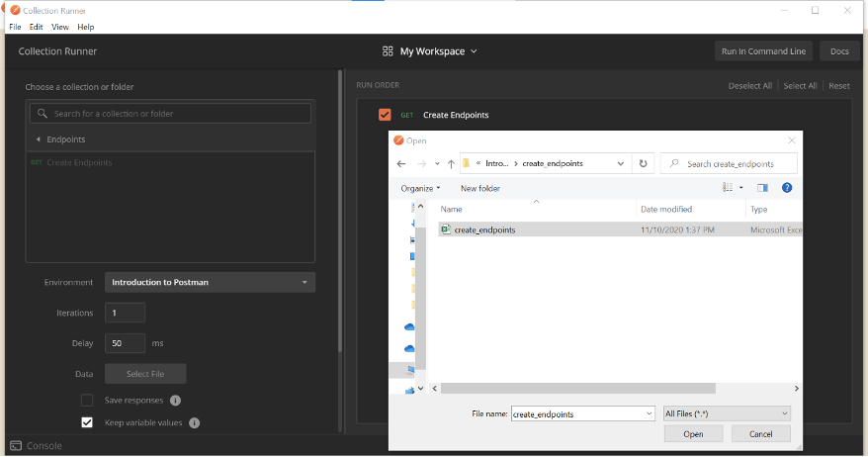Expand the My Workspace dropdown
Screen dimensions: 868x457
click(430, 51)
